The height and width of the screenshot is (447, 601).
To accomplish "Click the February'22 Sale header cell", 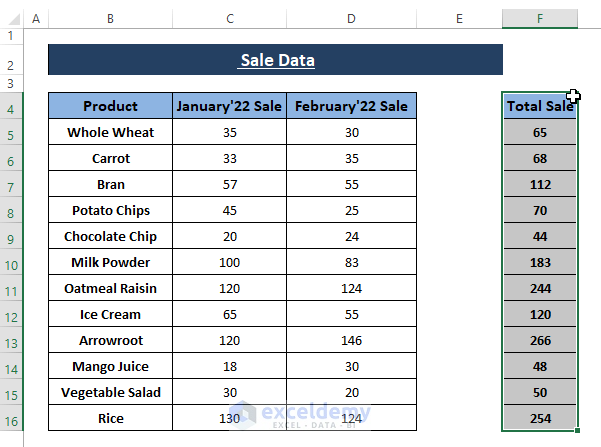I will click(351, 107).
